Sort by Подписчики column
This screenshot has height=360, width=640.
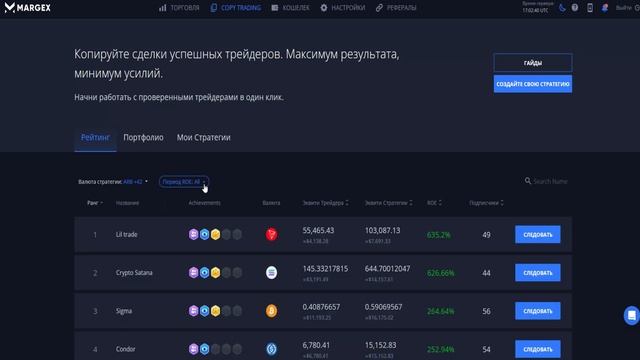[x=486, y=203]
